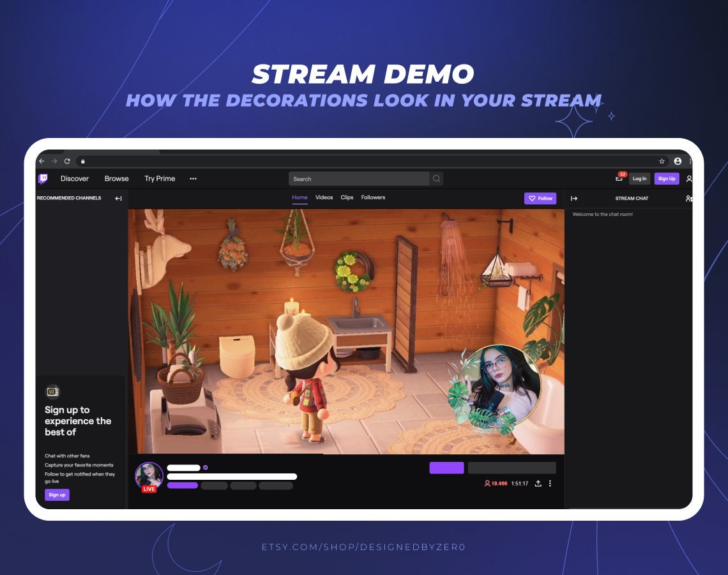Viewport: 728px width, 575px height.
Task: Open the notifications inbox with 32 badge
Action: pos(620,178)
